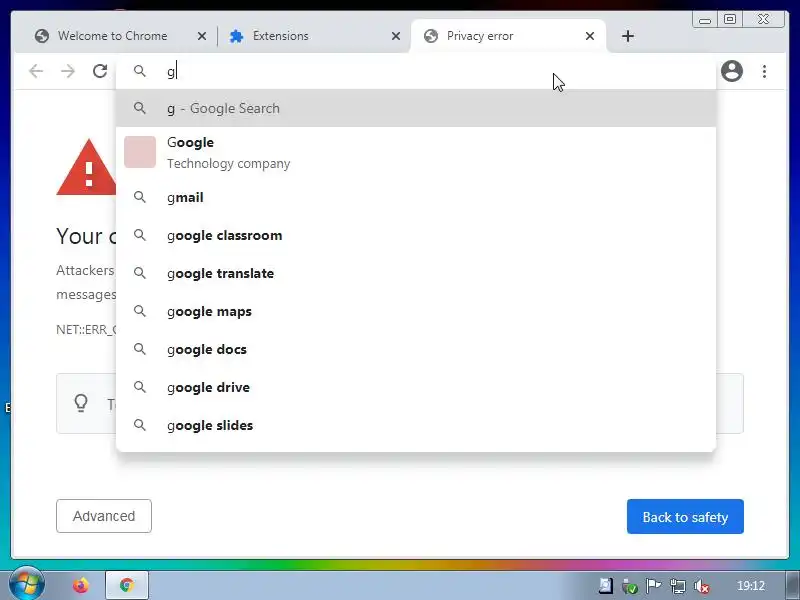Choose the google docs suggestion
The image size is (800, 600).
tap(416, 349)
